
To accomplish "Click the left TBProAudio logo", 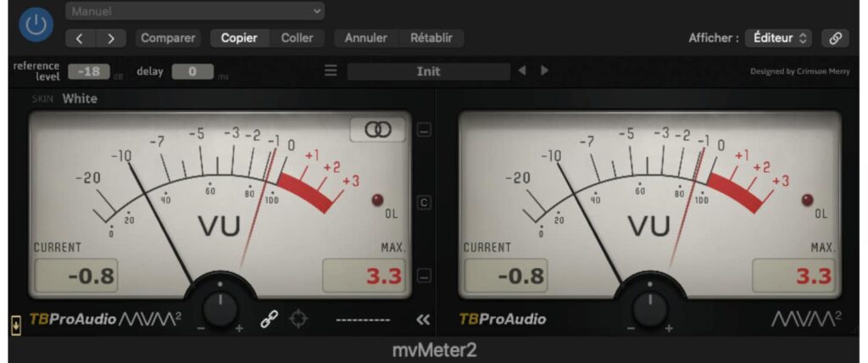I will click(x=73, y=319).
